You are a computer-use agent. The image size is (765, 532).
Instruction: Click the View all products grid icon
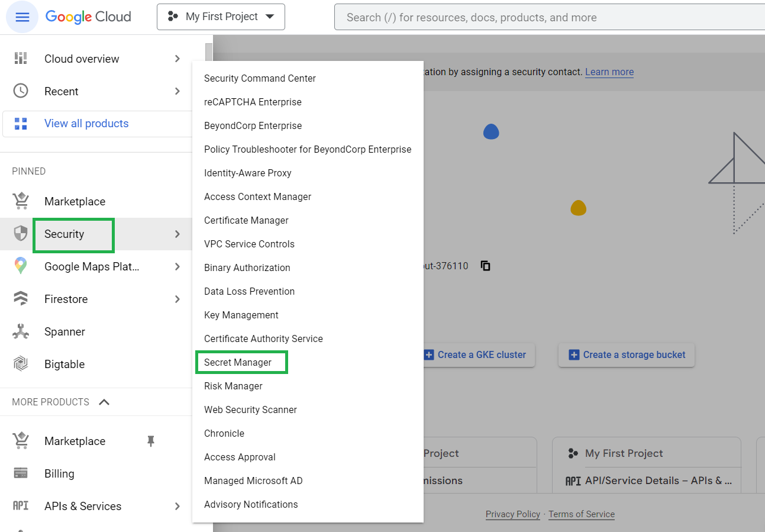pos(21,124)
